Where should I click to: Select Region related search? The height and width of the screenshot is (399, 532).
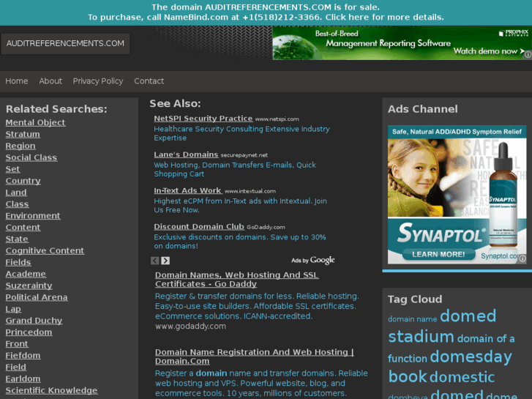(x=20, y=146)
